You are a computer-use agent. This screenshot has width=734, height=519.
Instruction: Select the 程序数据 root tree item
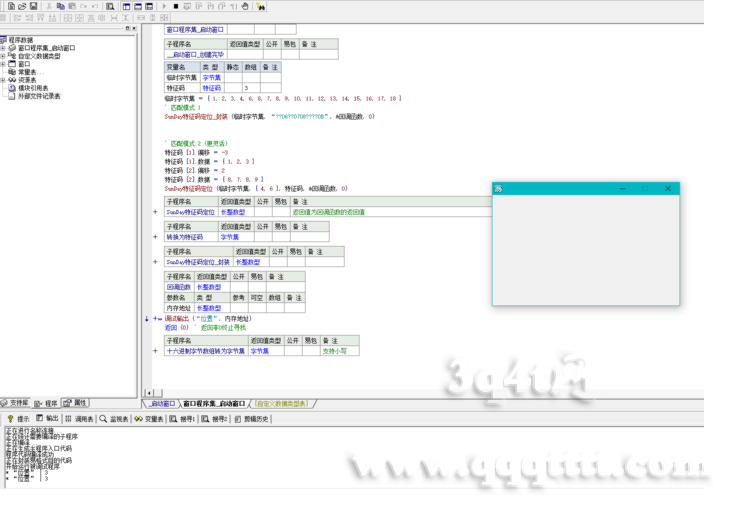pyautogui.click(x=21, y=40)
